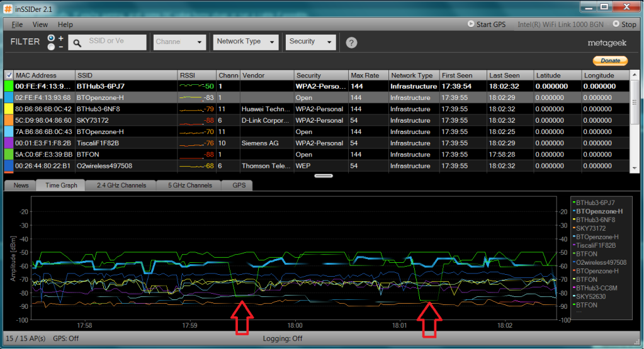
Task: Switch to the 5 GHz Channels tab
Action: click(189, 186)
